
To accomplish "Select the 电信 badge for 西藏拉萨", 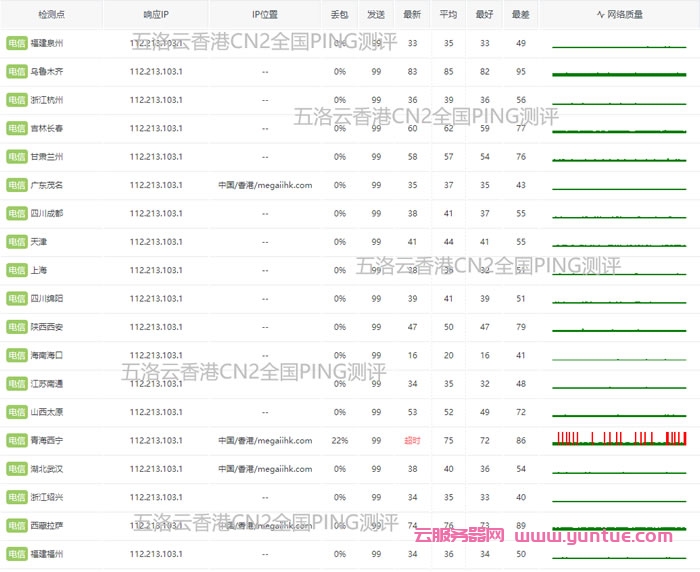I will point(16,525).
